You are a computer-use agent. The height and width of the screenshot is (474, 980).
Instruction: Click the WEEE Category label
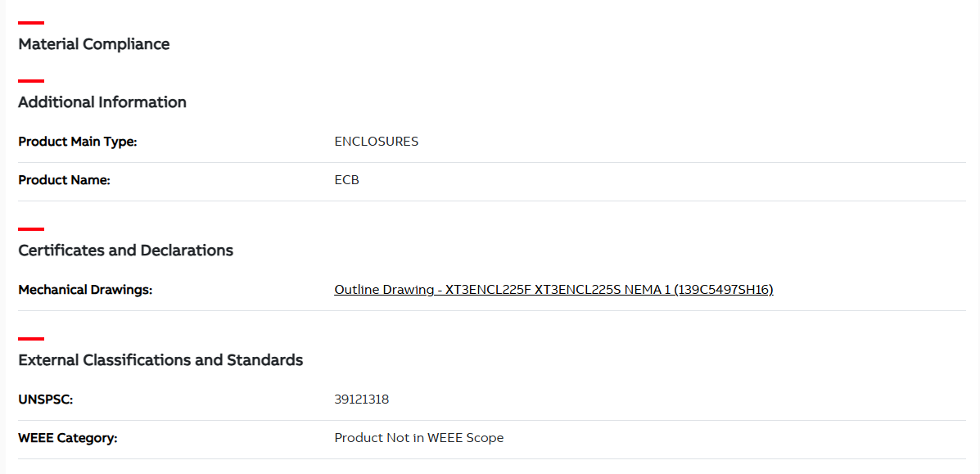[68, 438]
